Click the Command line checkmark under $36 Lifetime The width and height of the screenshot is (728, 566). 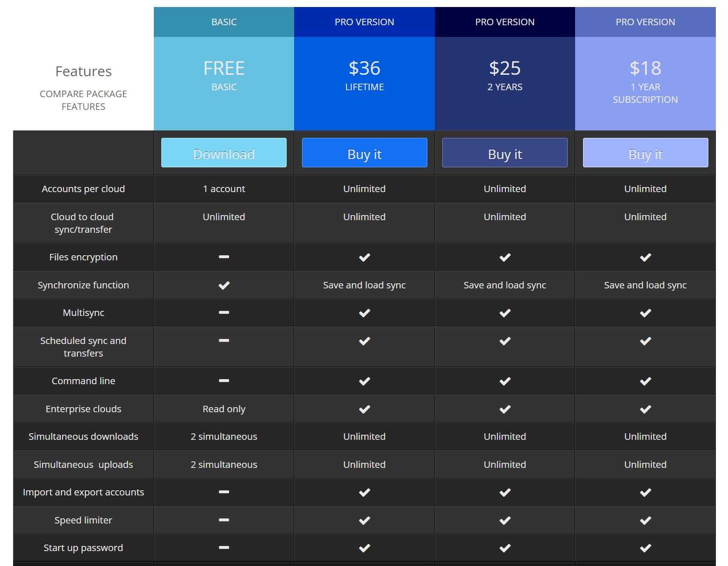(365, 381)
